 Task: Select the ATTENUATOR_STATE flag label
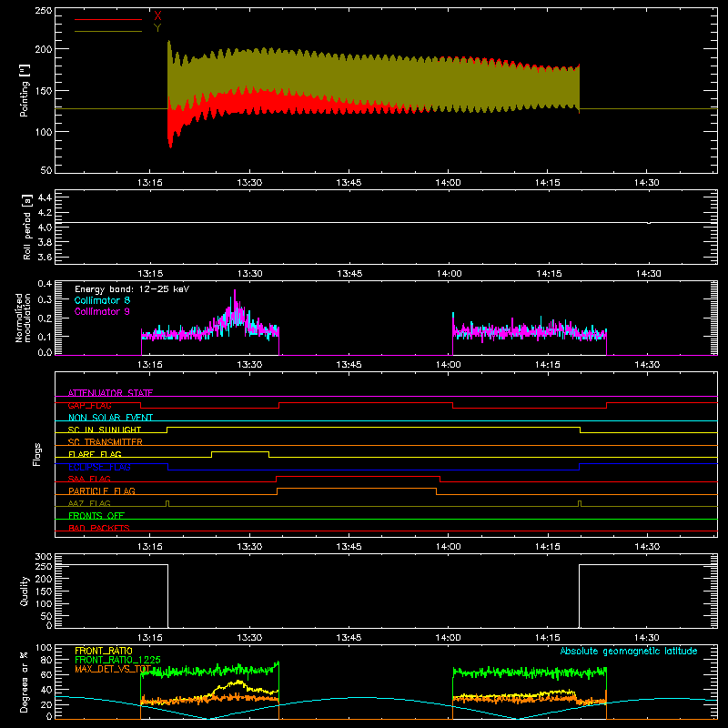click(110, 393)
